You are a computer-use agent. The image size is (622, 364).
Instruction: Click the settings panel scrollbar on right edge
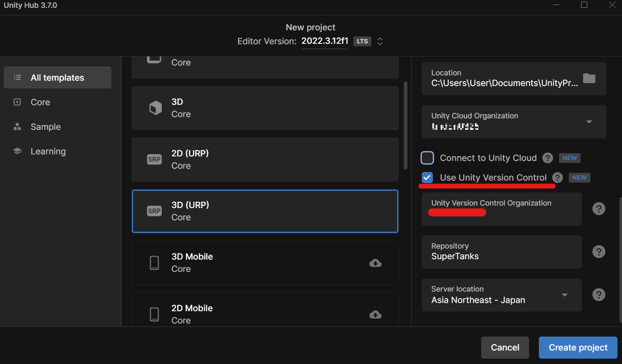(620, 260)
